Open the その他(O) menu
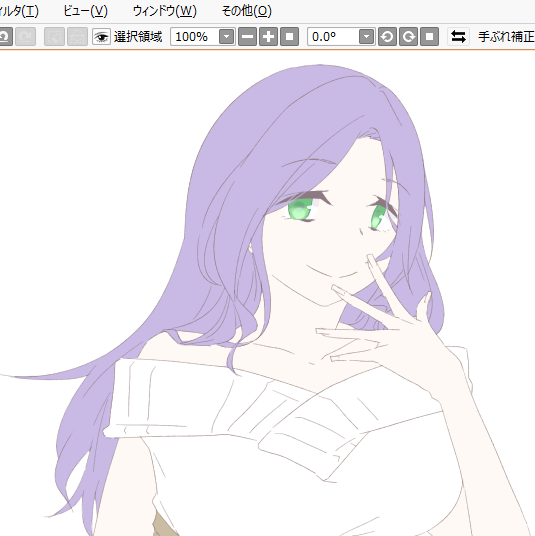This screenshot has width=535, height=536. (x=246, y=11)
